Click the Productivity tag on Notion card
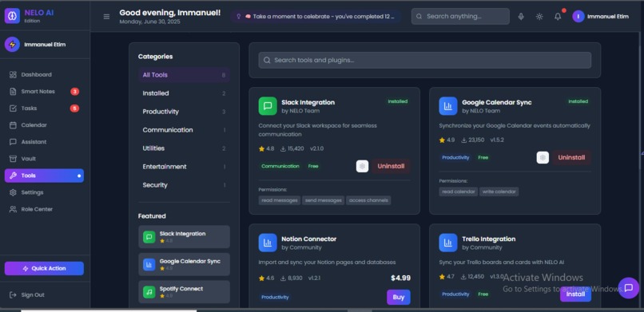 (x=275, y=298)
